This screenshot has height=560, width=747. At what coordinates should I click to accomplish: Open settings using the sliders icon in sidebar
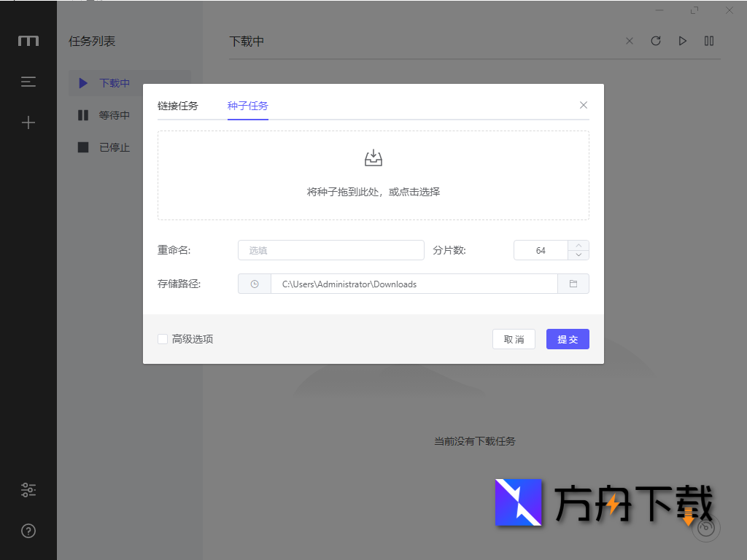click(x=28, y=489)
